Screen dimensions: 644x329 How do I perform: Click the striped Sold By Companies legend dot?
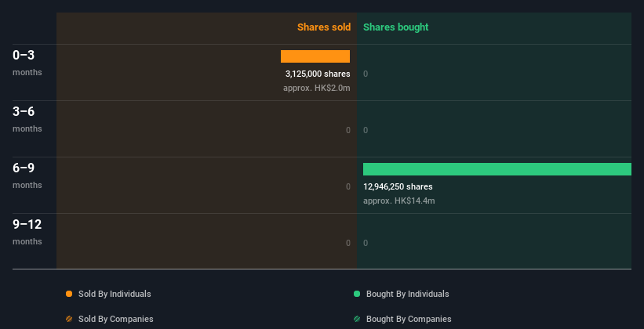[69, 319]
